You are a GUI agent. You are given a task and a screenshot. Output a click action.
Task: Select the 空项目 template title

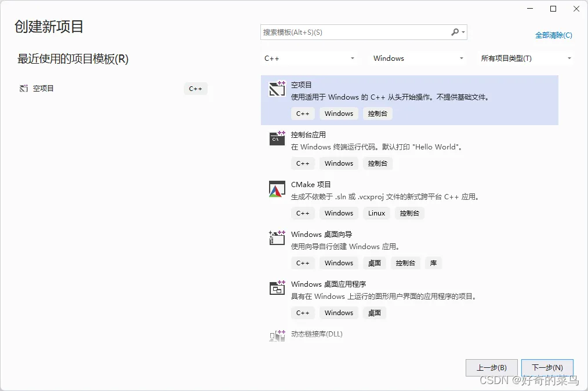pos(301,85)
